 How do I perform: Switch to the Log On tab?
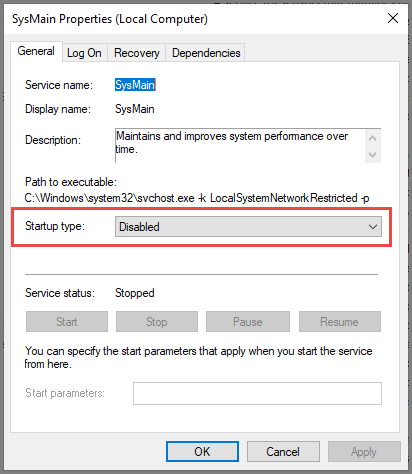(x=84, y=53)
